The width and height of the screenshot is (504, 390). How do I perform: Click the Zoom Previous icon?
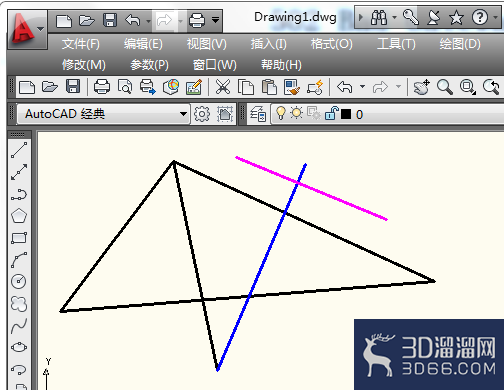[x=491, y=87]
